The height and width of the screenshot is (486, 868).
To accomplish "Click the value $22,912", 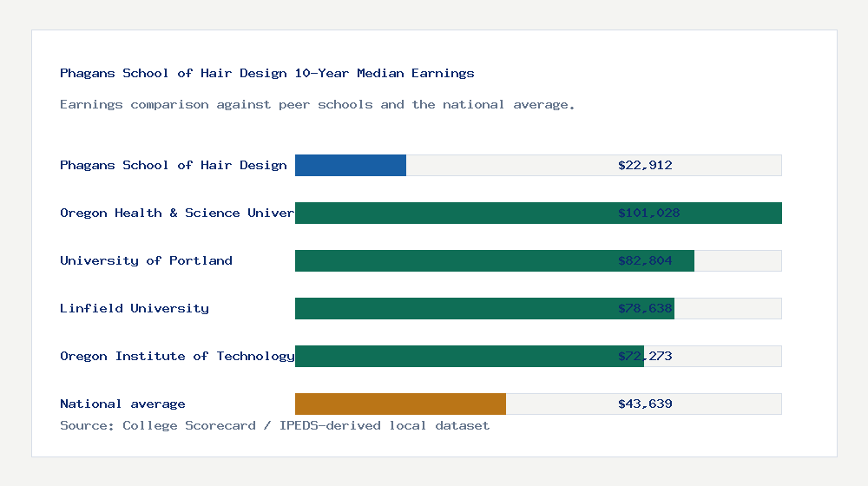I will 645,165.
